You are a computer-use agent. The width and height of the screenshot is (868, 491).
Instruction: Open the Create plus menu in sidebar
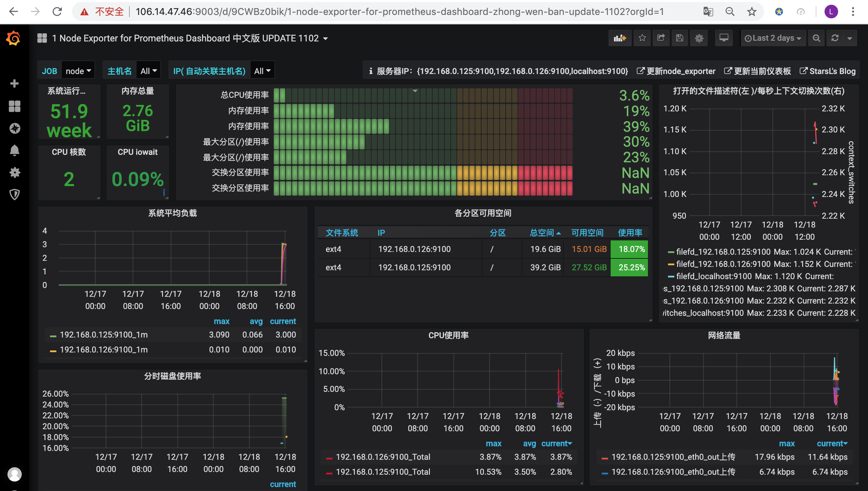point(14,84)
